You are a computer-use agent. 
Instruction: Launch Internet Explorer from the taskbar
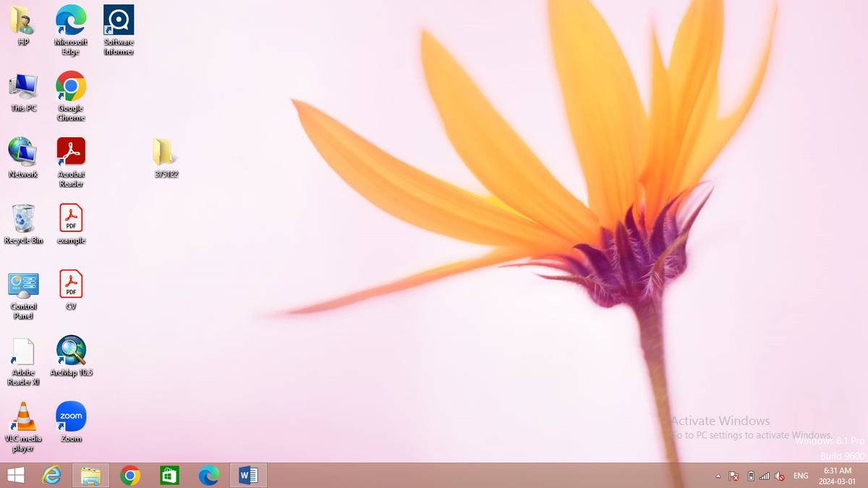click(x=52, y=475)
